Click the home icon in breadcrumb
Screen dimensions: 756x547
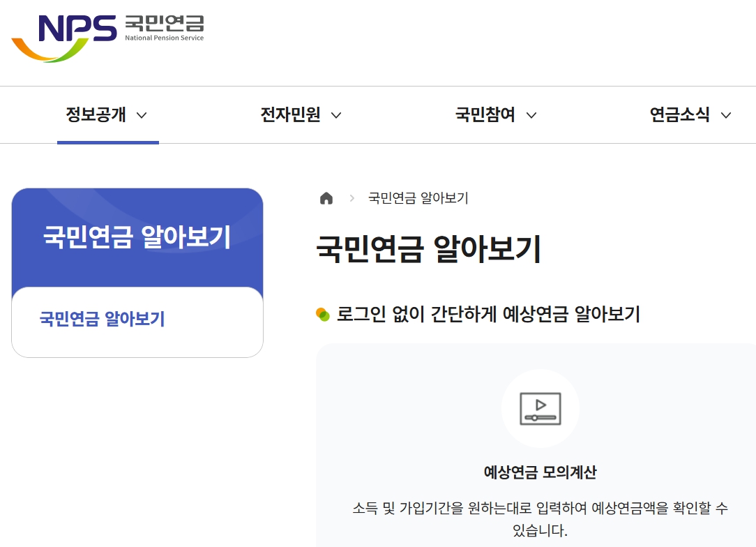tap(326, 198)
